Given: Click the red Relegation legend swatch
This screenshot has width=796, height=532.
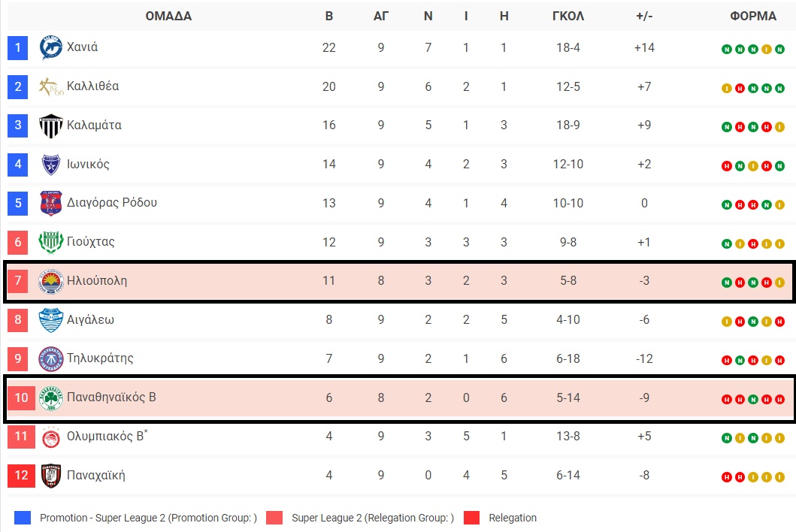Looking at the screenshot, I should tap(471, 518).
